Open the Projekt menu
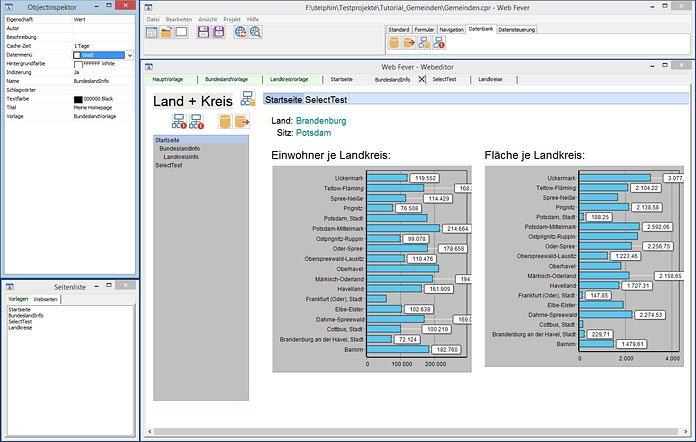Viewport: 696px width, 442px height. coord(231,19)
